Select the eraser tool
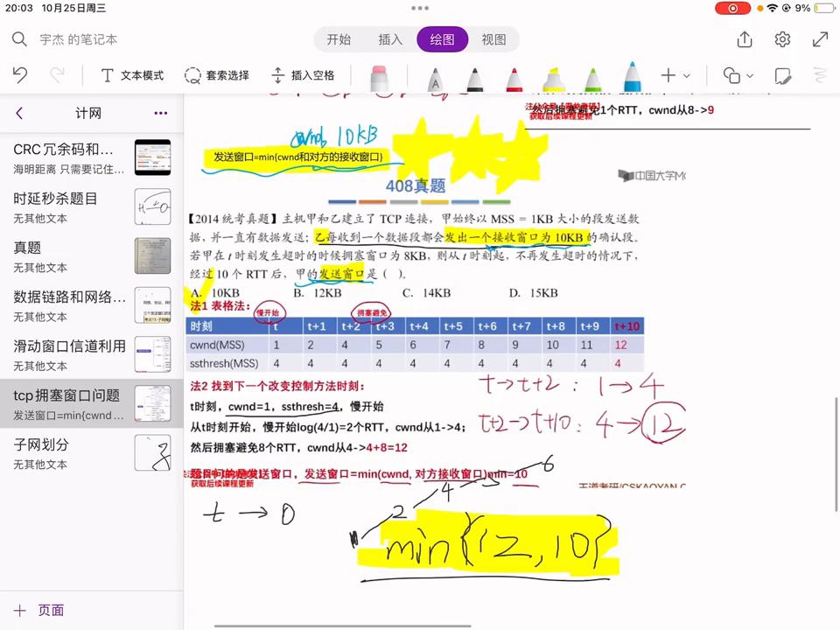 click(x=378, y=77)
